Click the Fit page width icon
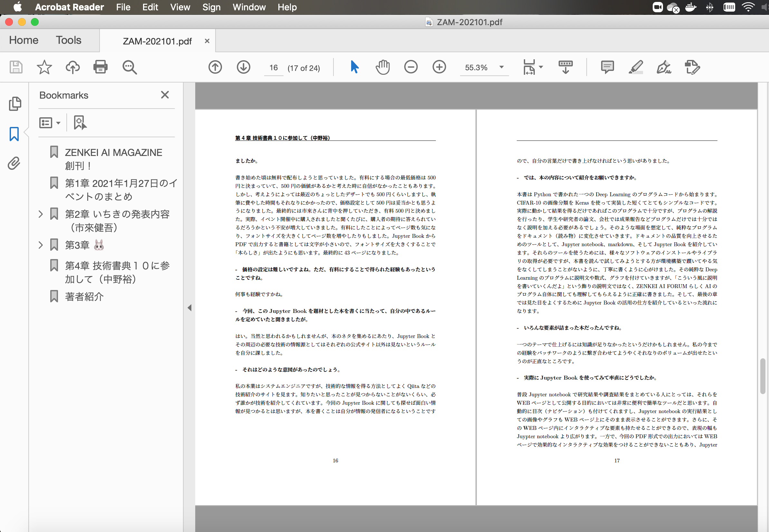The width and height of the screenshot is (769, 532). tap(529, 67)
